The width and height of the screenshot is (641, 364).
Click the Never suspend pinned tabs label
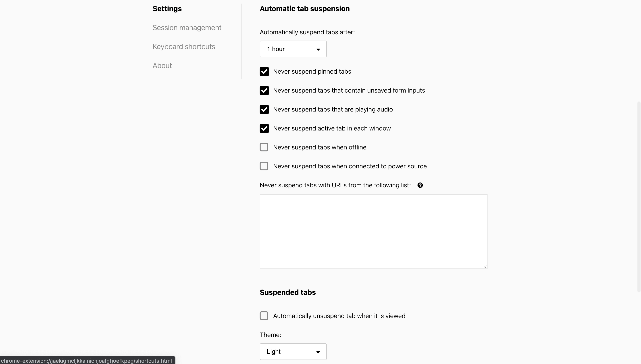coord(312,72)
